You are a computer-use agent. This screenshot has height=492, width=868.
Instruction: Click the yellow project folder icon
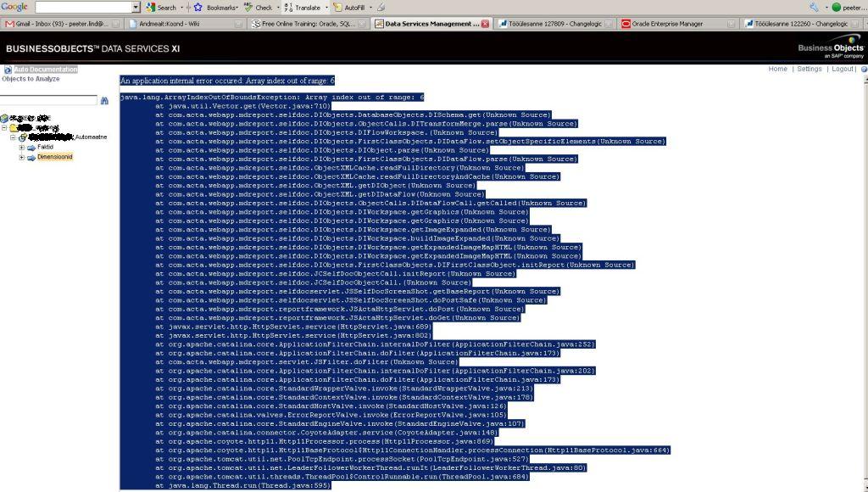[14, 128]
